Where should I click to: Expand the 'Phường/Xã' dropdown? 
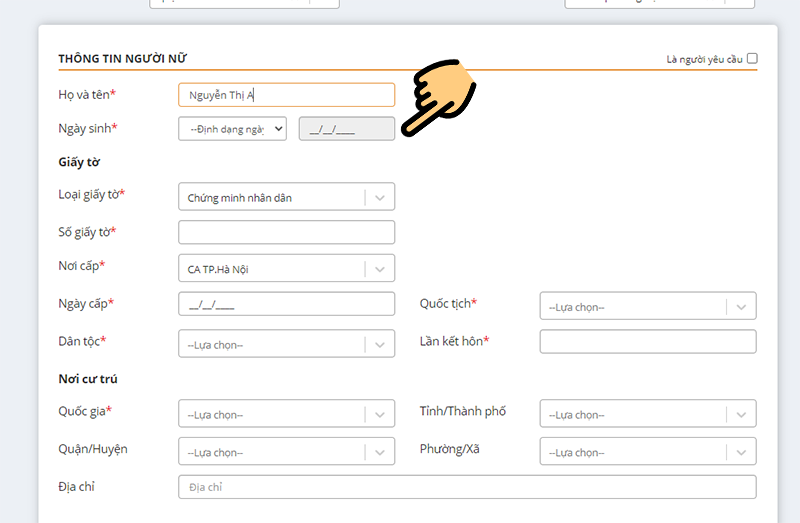(648, 451)
